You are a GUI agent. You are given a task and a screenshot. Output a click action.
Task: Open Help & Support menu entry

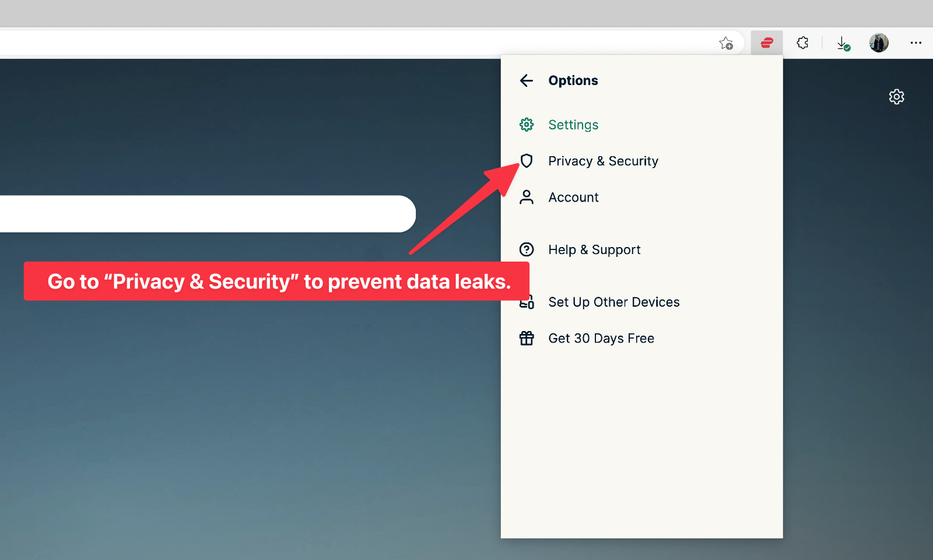594,250
